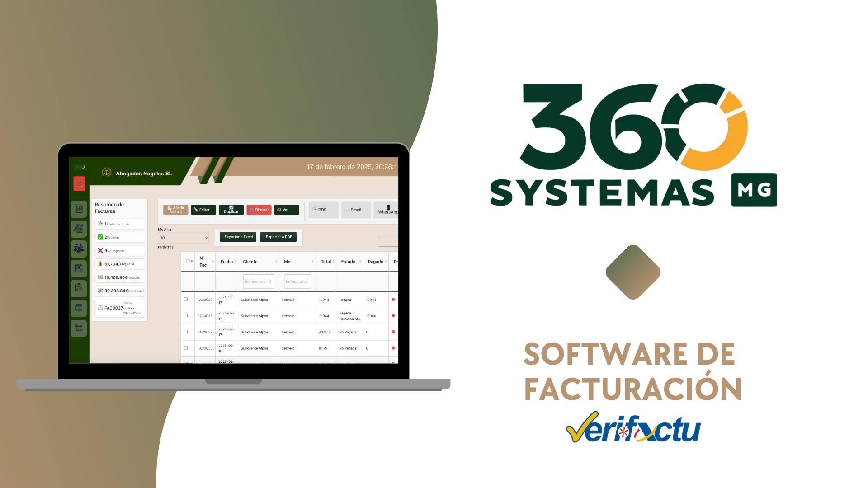Viewport: 868px width, 488px height.
Task: Click the FAC0037 invoice number link
Action: (203, 332)
